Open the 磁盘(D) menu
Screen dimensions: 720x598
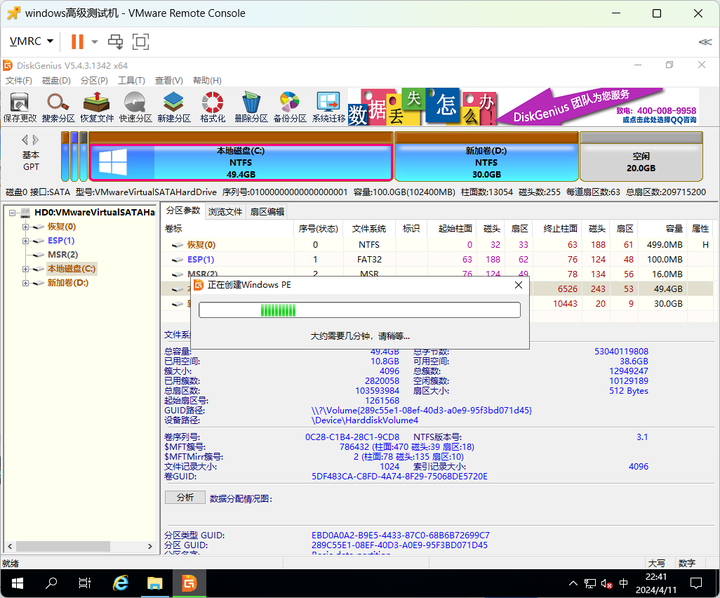tap(56, 81)
